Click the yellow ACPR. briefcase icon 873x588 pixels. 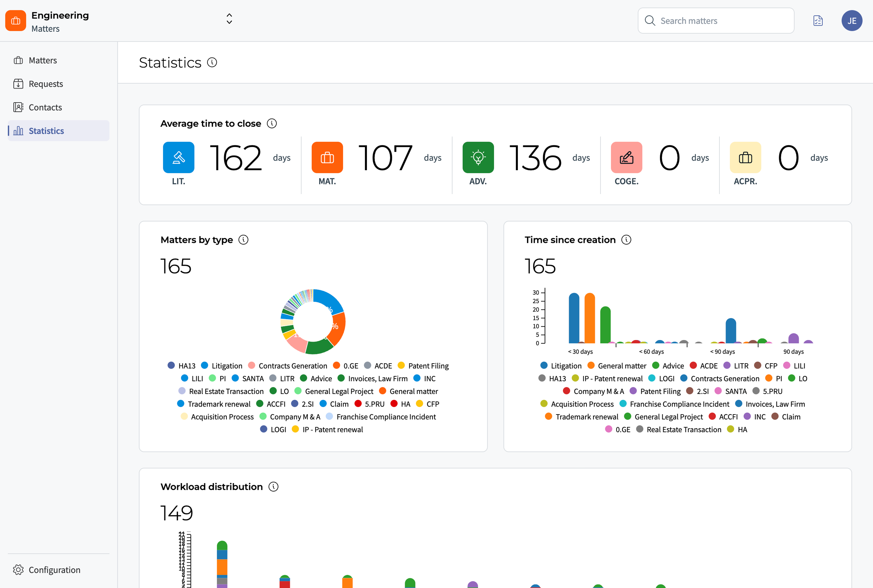click(745, 157)
